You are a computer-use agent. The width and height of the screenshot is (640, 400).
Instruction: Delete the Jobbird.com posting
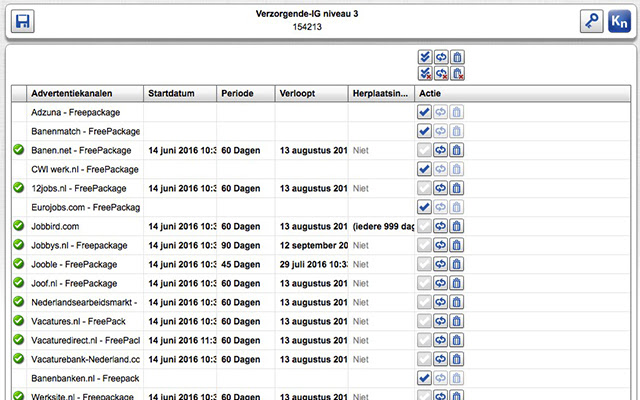tap(456, 226)
